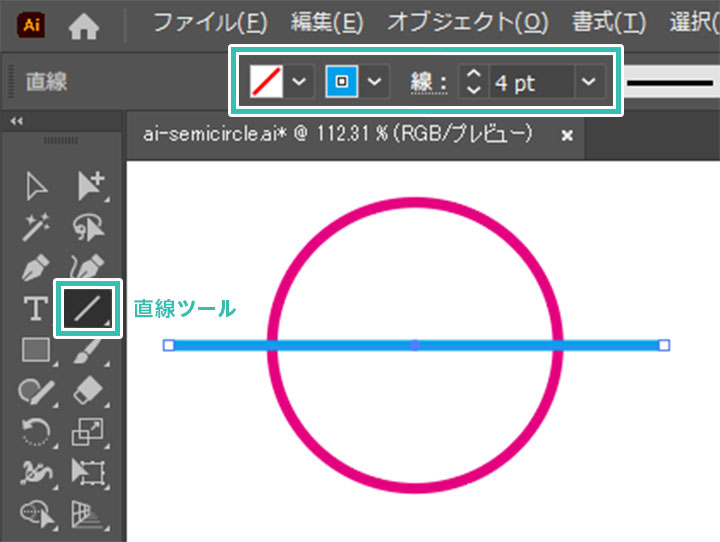The width and height of the screenshot is (720, 542).
Task: Select the Selection arrow tool
Action: (37, 187)
